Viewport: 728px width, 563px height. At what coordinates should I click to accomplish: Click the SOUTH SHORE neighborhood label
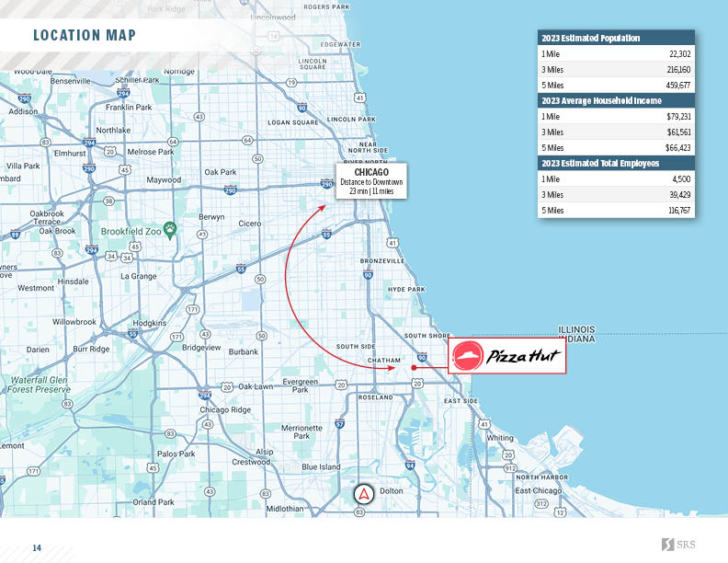click(x=427, y=336)
